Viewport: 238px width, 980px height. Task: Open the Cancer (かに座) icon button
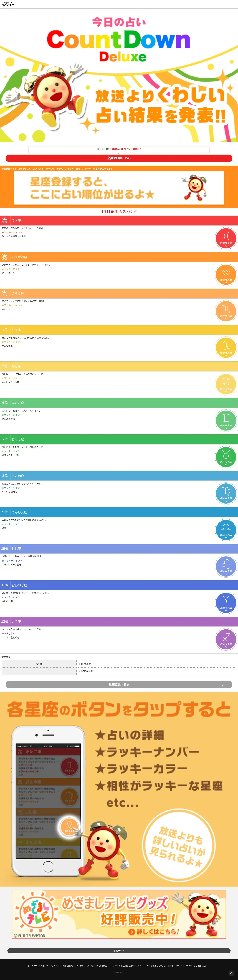tap(226, 384)
